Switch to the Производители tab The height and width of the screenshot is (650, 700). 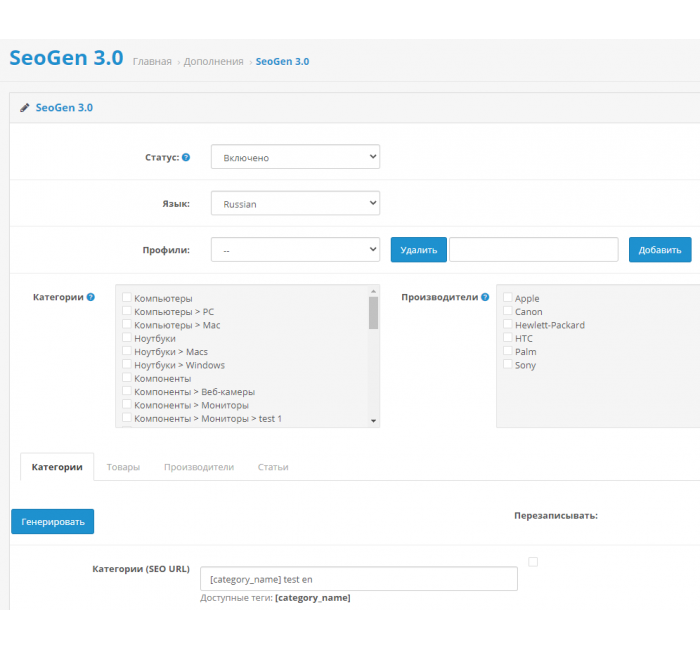[x=199, y=467]
